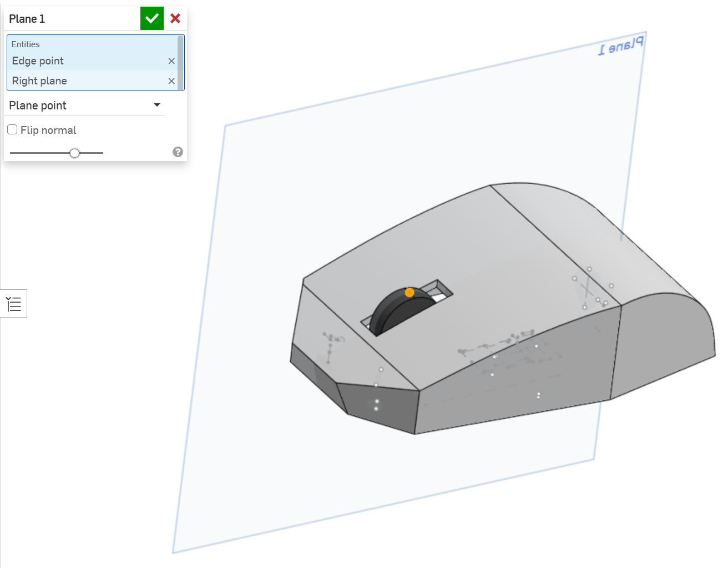Focus the Entities selection box header

point(26,44)
